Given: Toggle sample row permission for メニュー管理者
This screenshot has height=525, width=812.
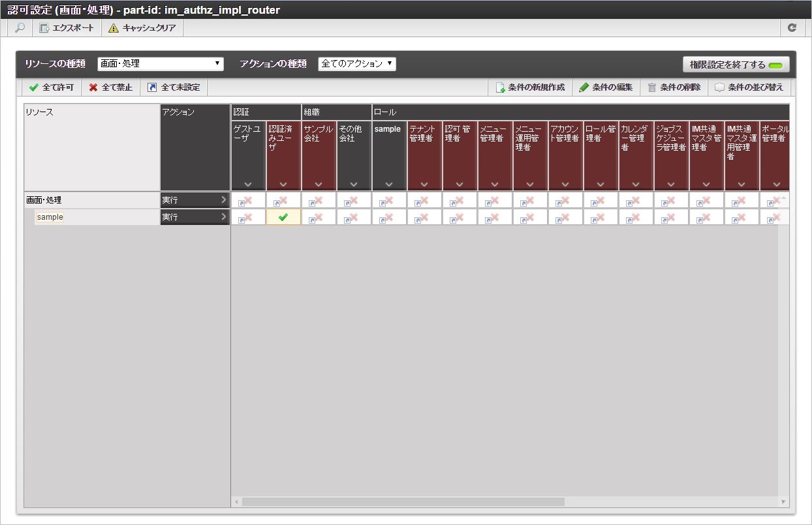Looking at the screenshot, I should tap(495, 217).
